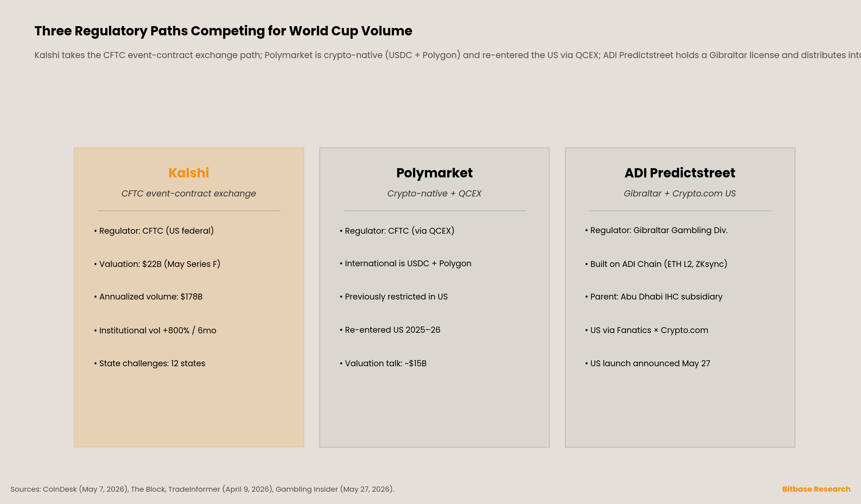Click 'Regulator: CFTC (via QCEX)' bullet

pyautogui.click(x=397, y=231)
